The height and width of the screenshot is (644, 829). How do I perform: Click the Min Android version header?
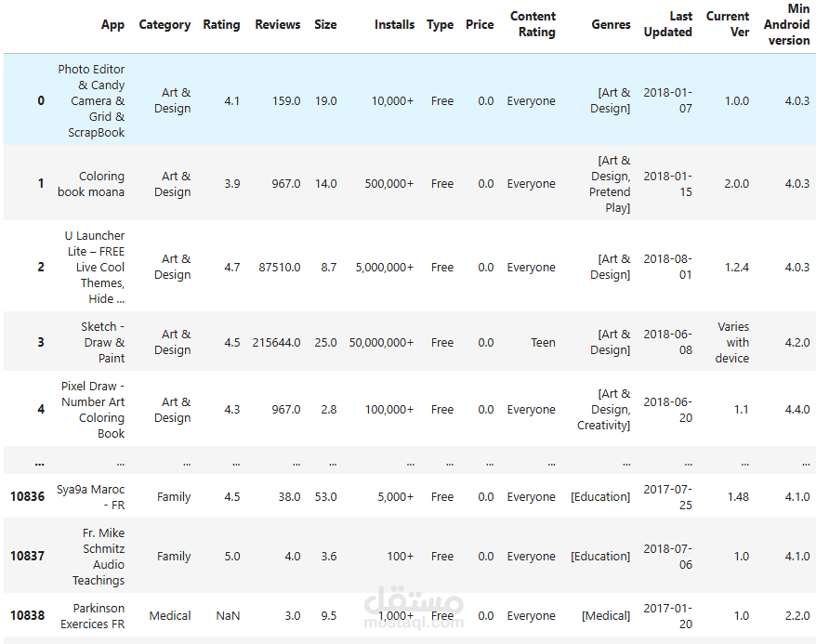[x=786, y=24]
